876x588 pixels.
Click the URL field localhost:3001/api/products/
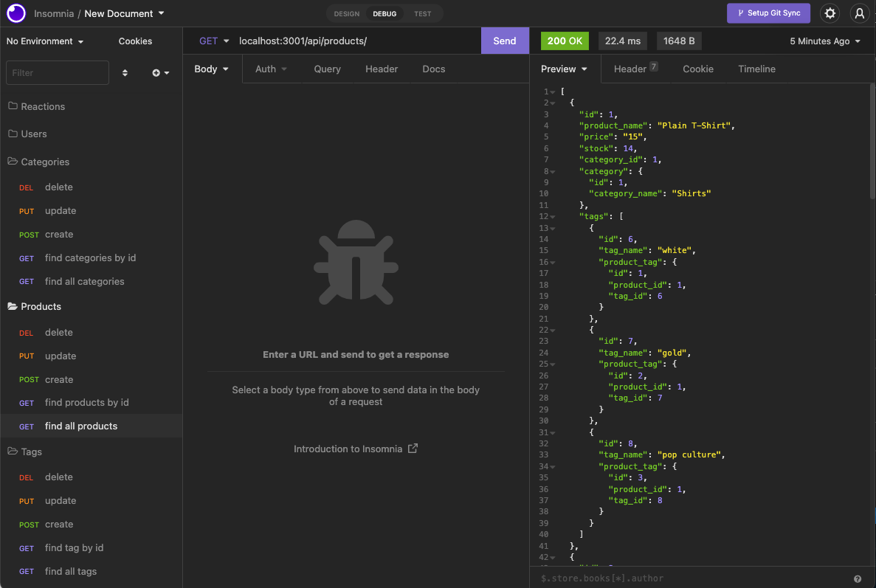pos(357,41)
